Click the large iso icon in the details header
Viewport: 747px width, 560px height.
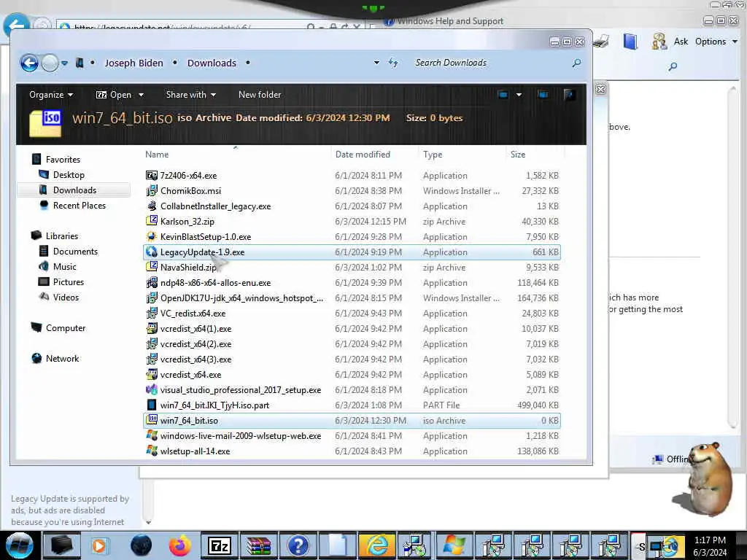45,122
